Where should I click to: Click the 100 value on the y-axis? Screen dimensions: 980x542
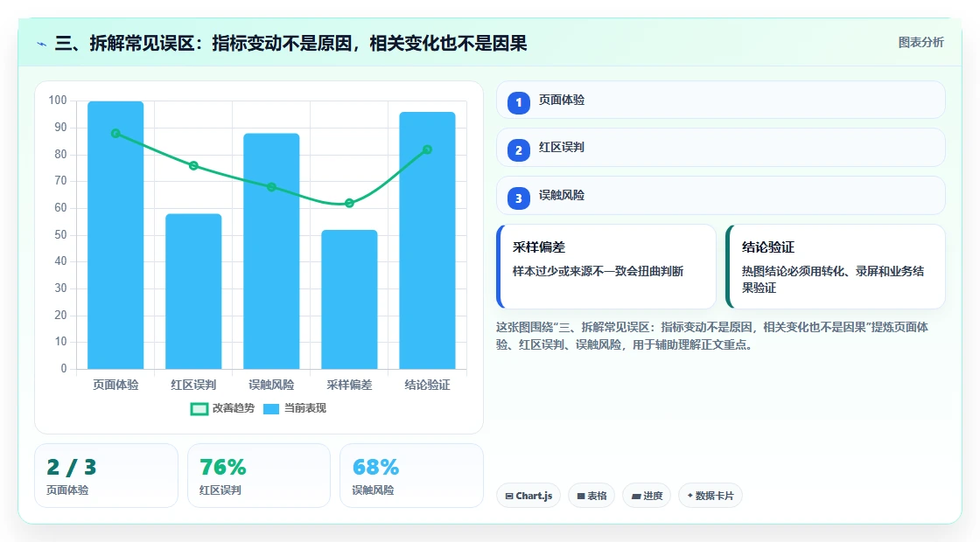tap(58, 100)
